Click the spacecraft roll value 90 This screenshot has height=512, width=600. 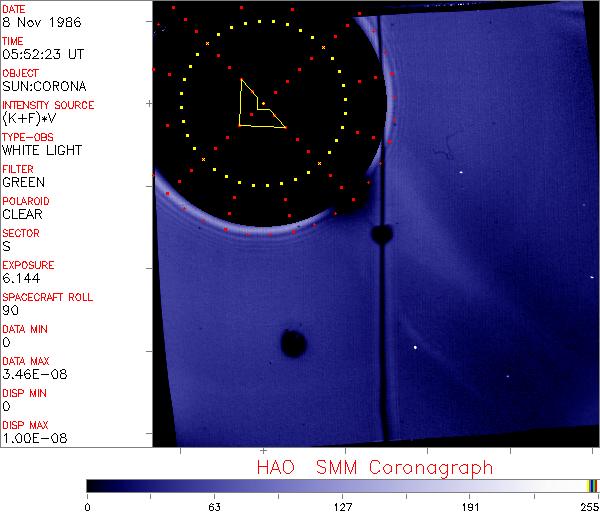10,310
